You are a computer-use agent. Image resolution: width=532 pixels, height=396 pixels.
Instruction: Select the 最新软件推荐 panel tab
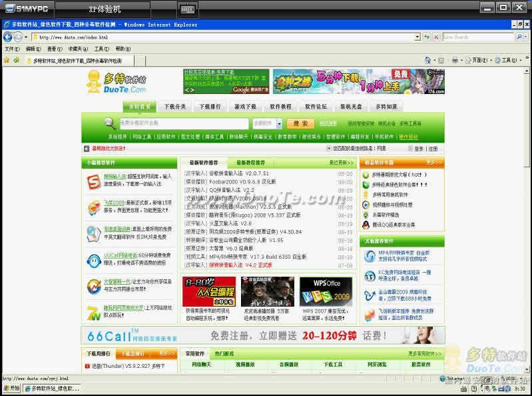(x=204, y=163)
